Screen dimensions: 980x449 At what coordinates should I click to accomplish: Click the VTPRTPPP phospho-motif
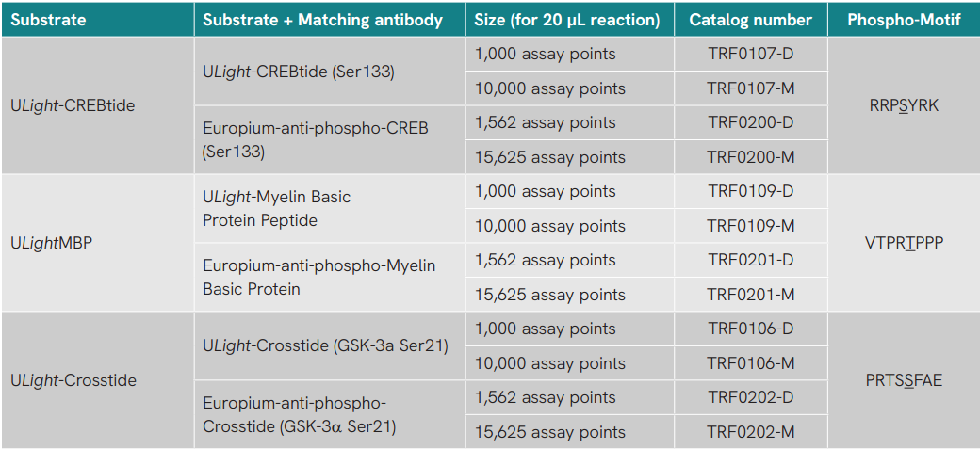click(904, 243)
